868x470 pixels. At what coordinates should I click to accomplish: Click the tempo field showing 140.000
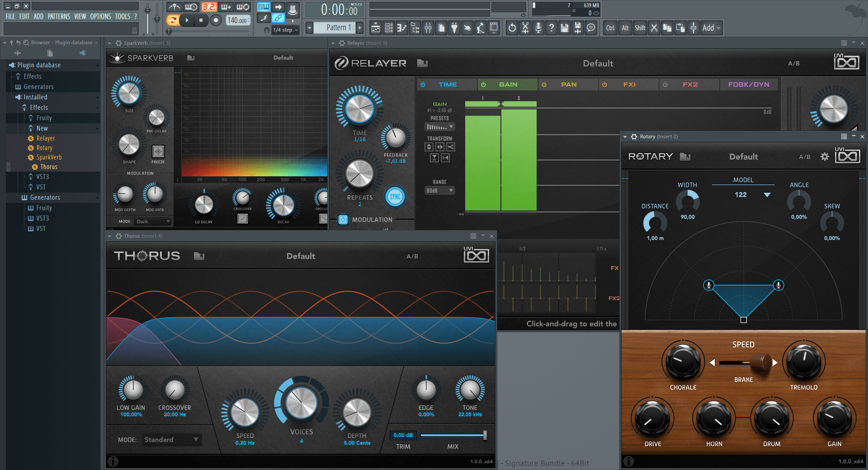click(x=237, y=20)
